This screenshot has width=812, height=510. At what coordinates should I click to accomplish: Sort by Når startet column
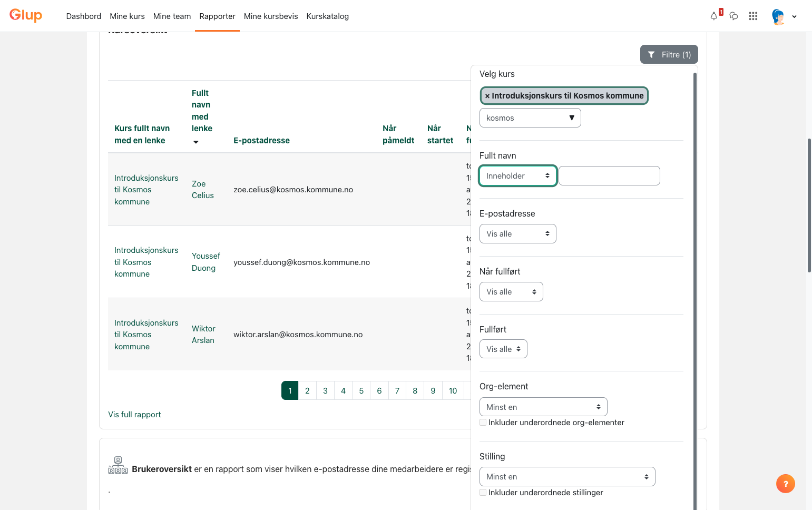coord(440,134)
